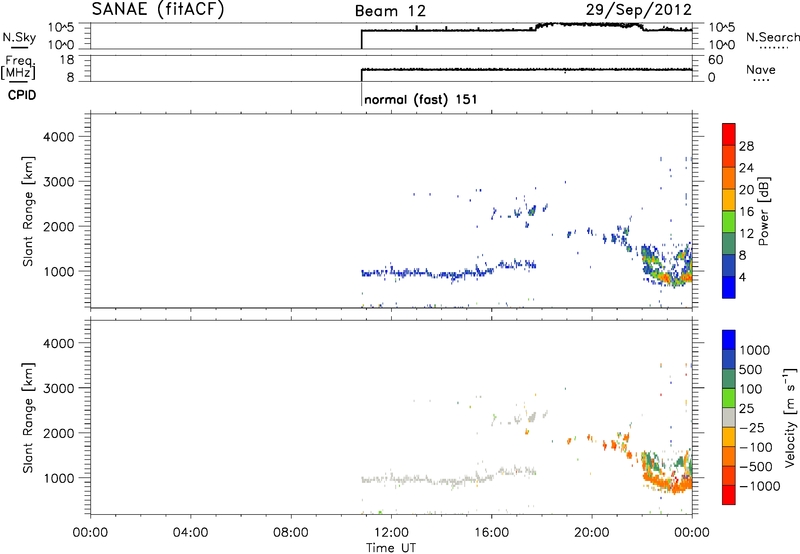Select 'Slant Range [km]' label of velocity panel
The width and height of the screenshot is (800, 554).
click(28, 417)
